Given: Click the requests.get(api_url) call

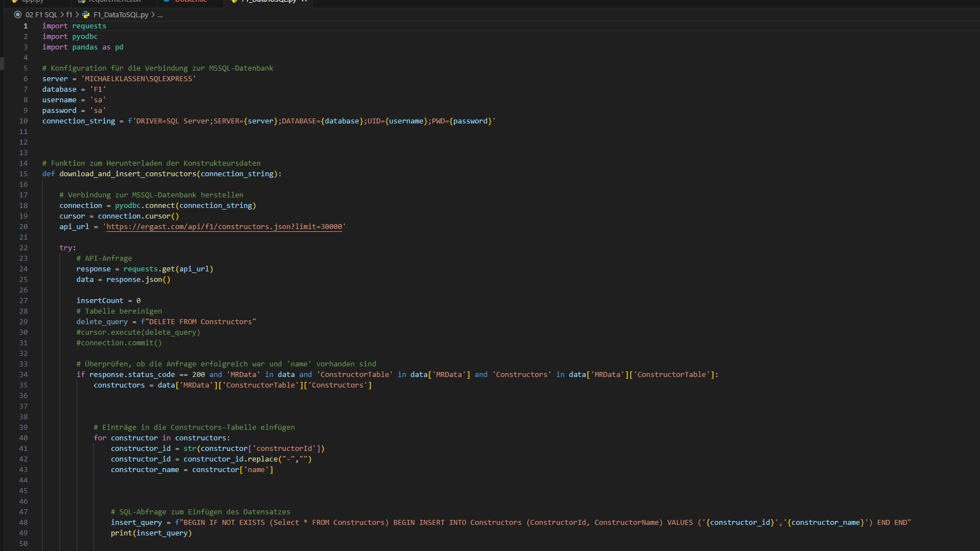Looking at the screenshot, I should pyautogui.click(x=169, y=269).
